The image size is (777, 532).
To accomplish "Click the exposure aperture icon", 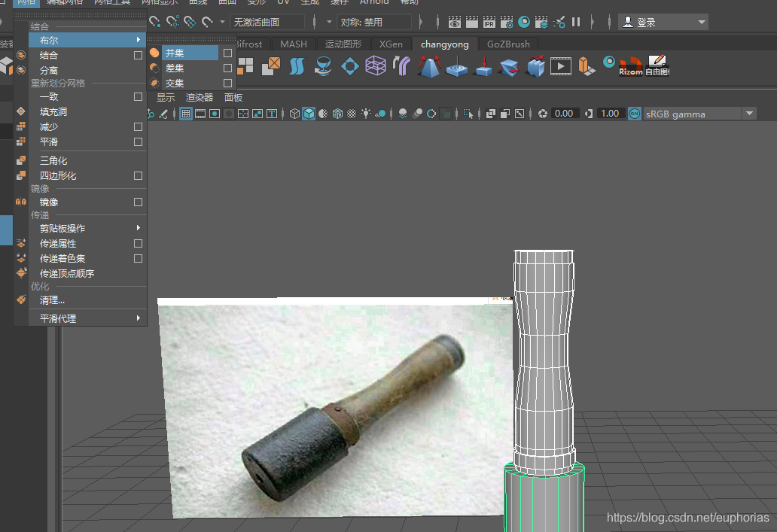I will tap(543, 114).
